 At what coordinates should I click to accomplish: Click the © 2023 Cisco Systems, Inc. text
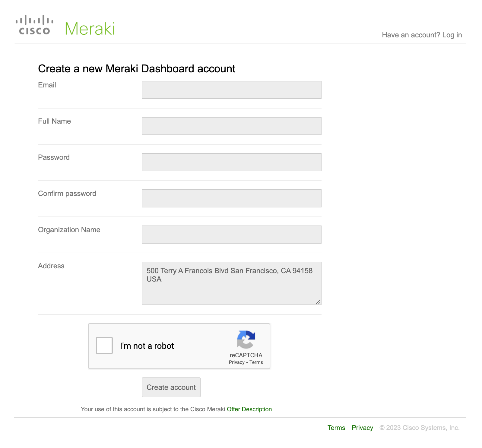pos(419,428)
